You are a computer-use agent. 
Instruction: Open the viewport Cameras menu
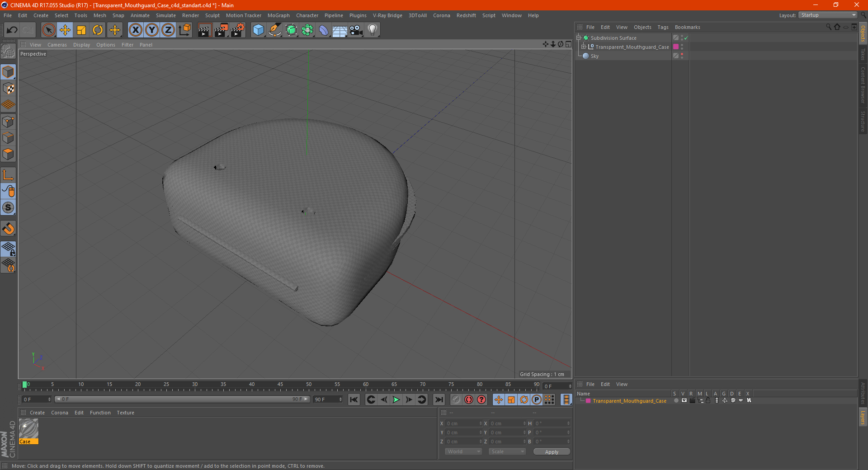(x=57, y=45)
